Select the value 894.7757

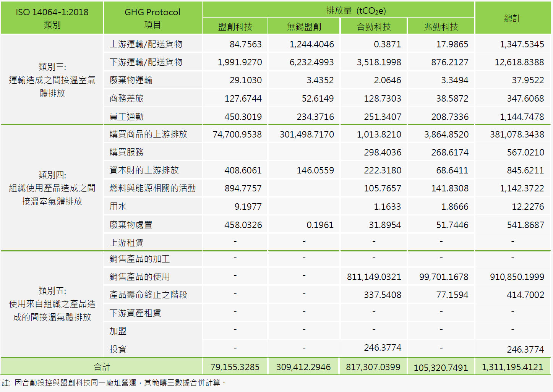point(243,188)
